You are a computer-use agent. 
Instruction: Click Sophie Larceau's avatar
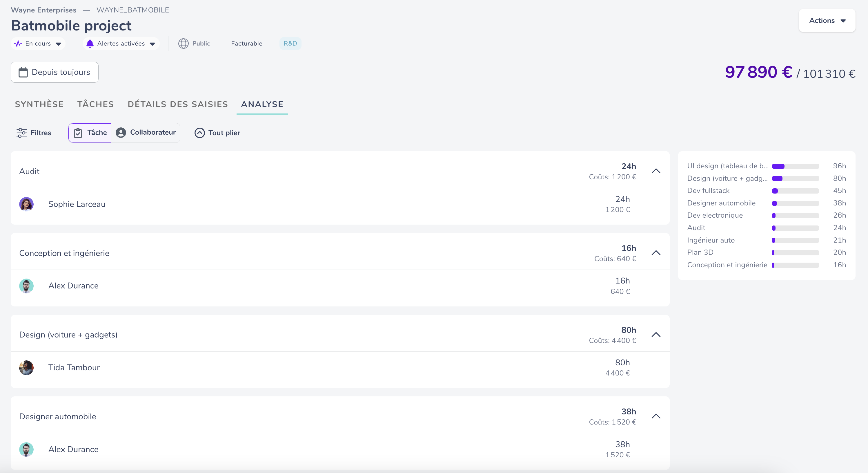pyautogui.click(x=26, y=204)
